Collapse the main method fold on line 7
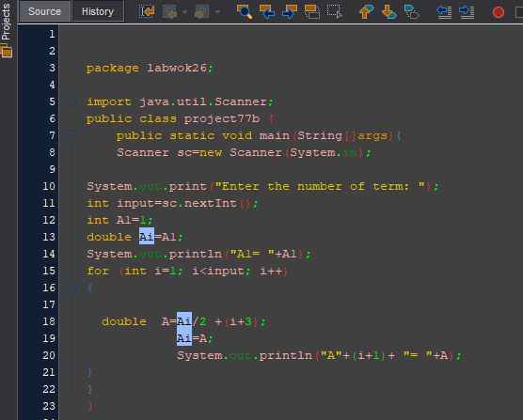This screenshot has height=420, width=523. (x=71, y=135)
